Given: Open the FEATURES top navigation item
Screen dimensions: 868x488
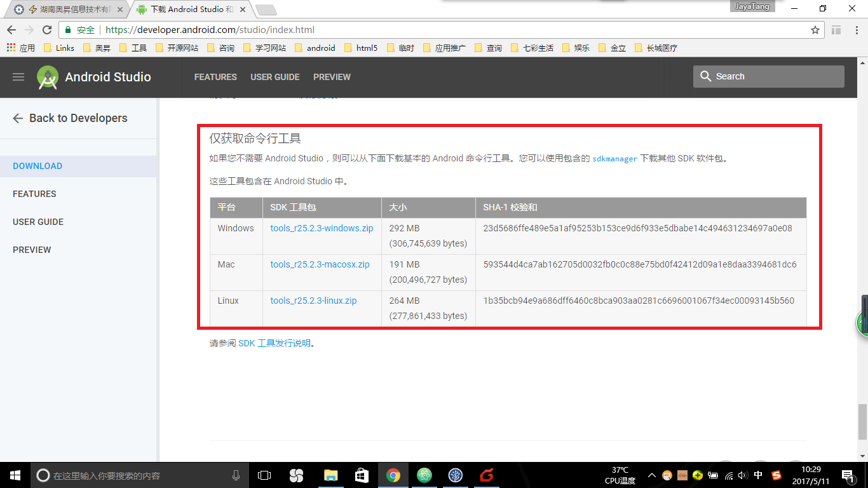Looking at the screenshot, I should [215, 77].
